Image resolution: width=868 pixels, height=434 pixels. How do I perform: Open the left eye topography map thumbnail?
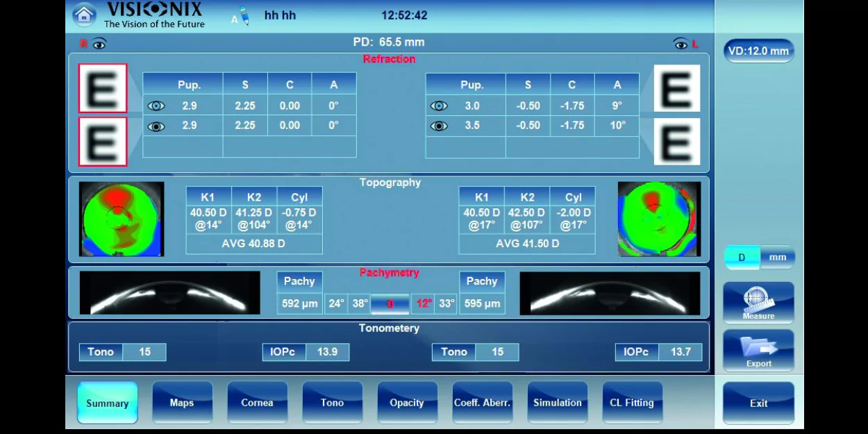point(659,219)
